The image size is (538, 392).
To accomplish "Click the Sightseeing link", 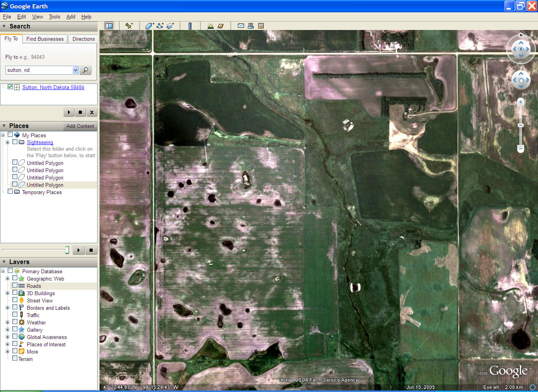I will [x=40, y=142].
